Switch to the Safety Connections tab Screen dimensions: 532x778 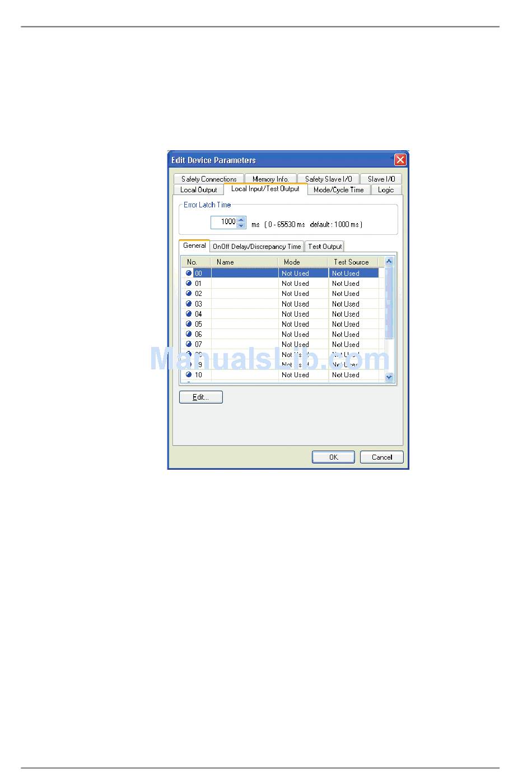pyautogui.click(x=209, y=179)
